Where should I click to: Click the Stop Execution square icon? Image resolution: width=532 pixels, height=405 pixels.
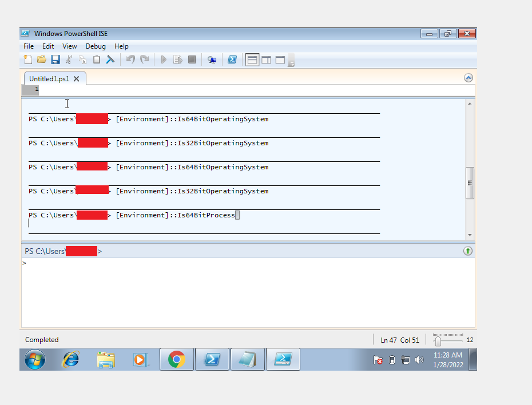pos(192,59)
